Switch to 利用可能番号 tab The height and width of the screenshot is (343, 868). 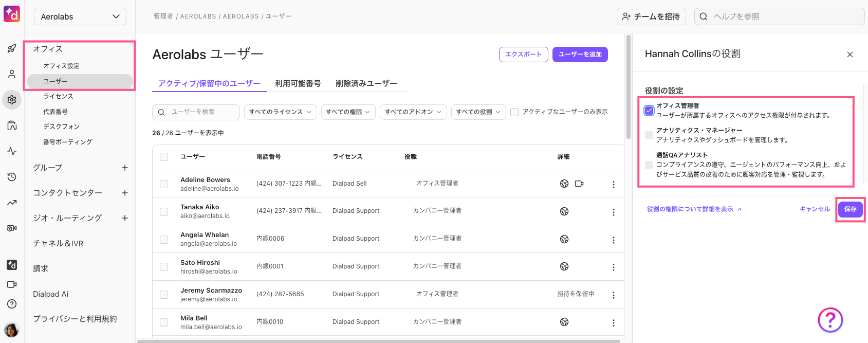[298, 83]
